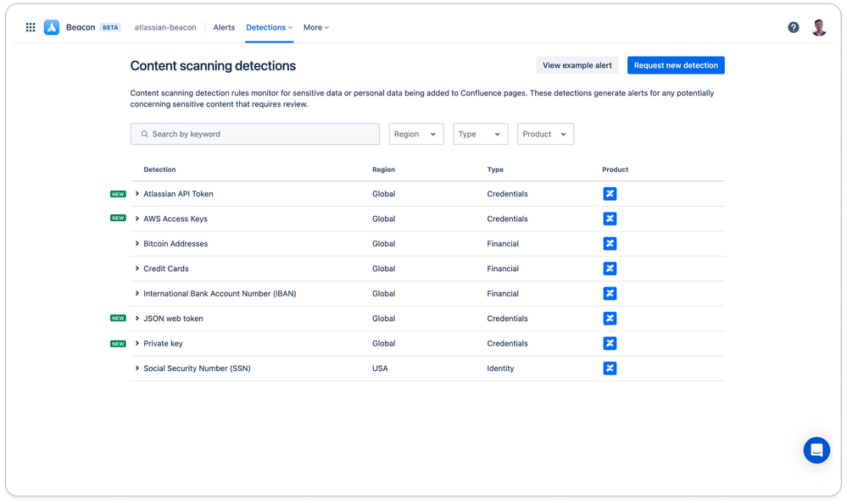Open the chat support bubble icon
847x504 pixels.
(816, 450)
